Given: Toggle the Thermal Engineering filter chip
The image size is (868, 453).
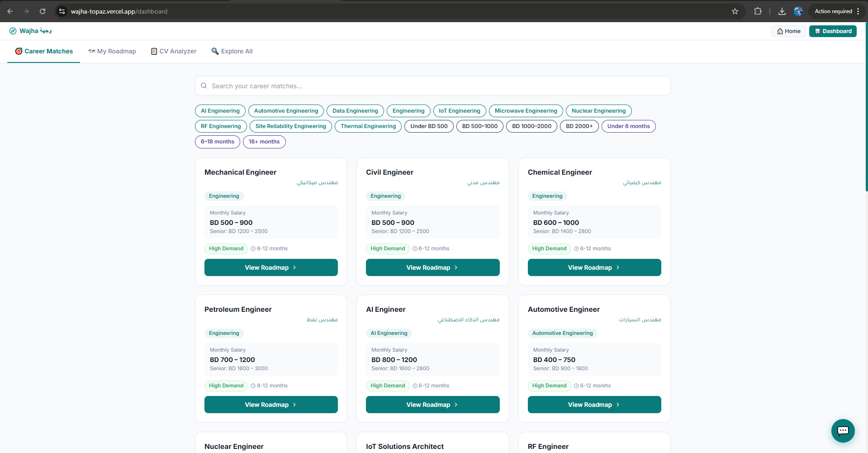Looking at the screenshot, I should [x=368, y=126].
